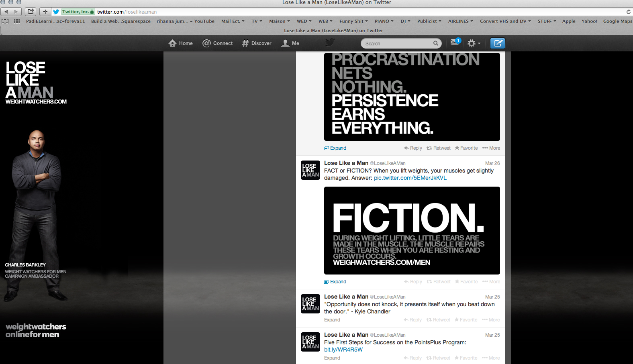Image resolution: width=633 pixels, height=364 pixels.
Task: Open the WEB bookmarks folder
Action: (325, 21)
